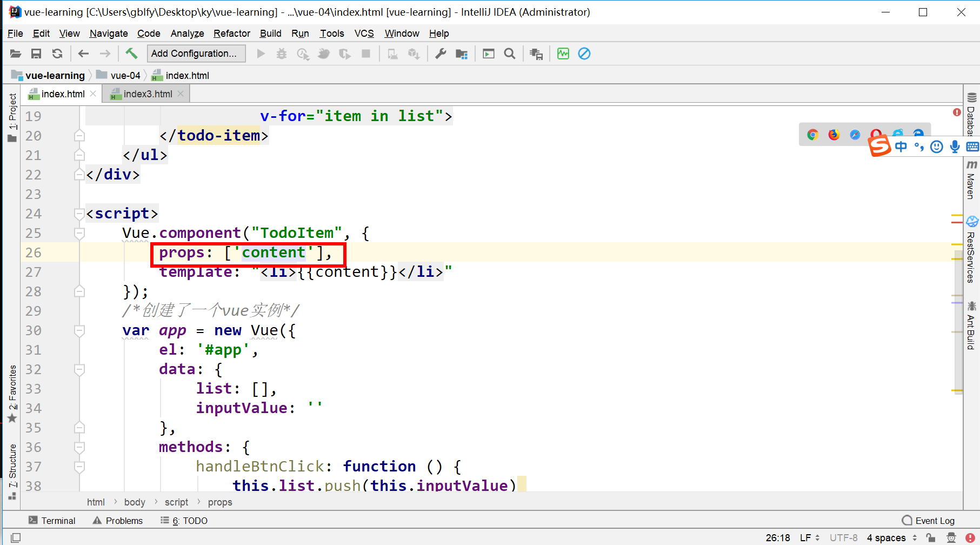
Task: Open Project Structure icon
Action: [462, 54]
